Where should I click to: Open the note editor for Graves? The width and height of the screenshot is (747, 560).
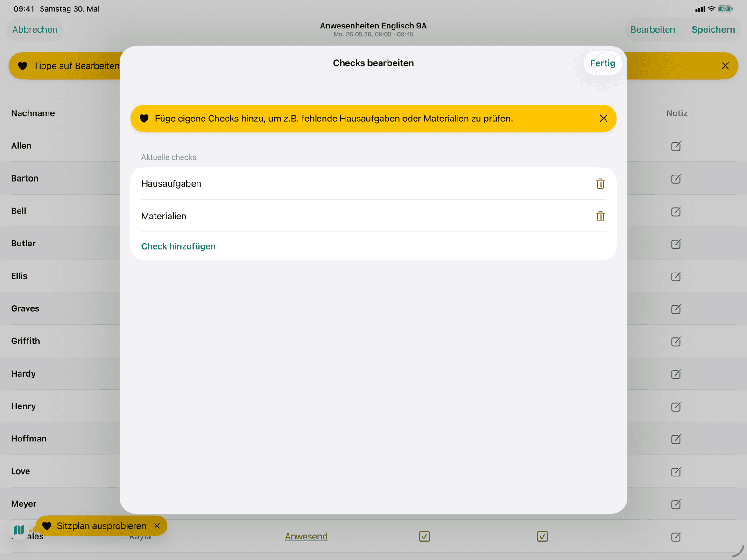coord(676,309)
